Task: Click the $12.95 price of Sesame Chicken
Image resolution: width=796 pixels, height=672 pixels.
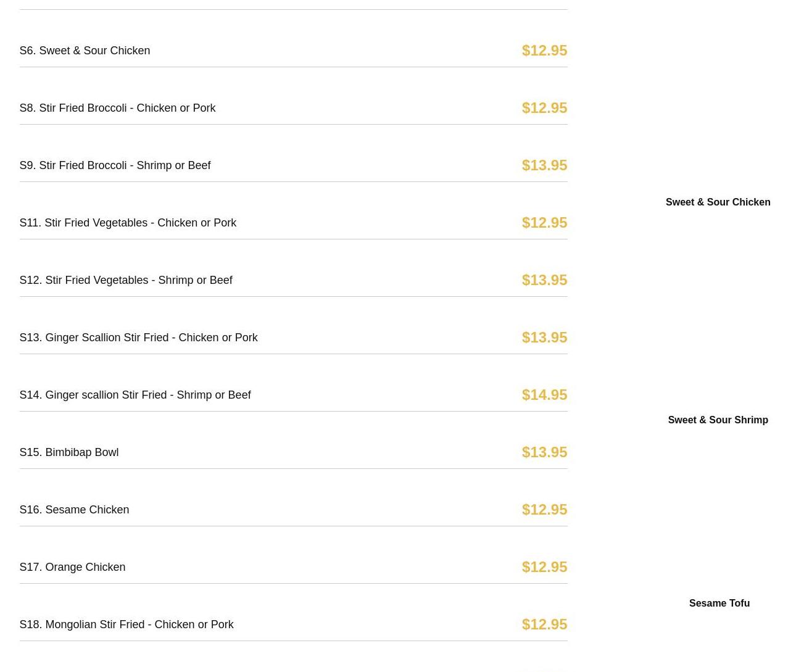Action: click(x=544, y=510)
